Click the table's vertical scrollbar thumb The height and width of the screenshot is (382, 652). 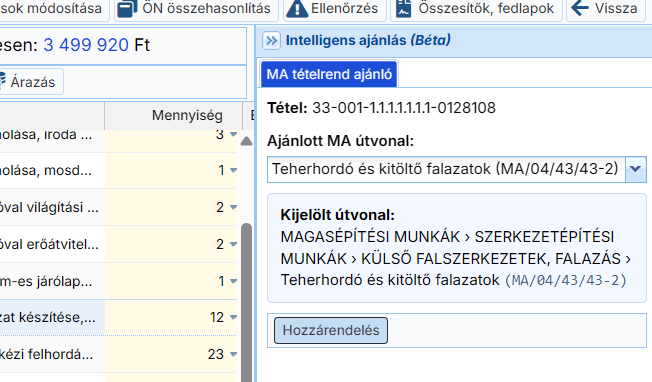pos(247,302)
